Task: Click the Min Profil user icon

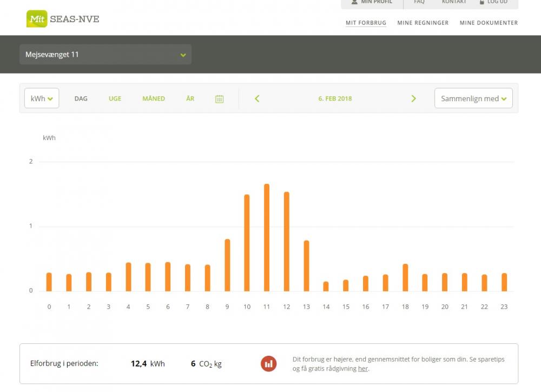Action: [x=354, y=2]
